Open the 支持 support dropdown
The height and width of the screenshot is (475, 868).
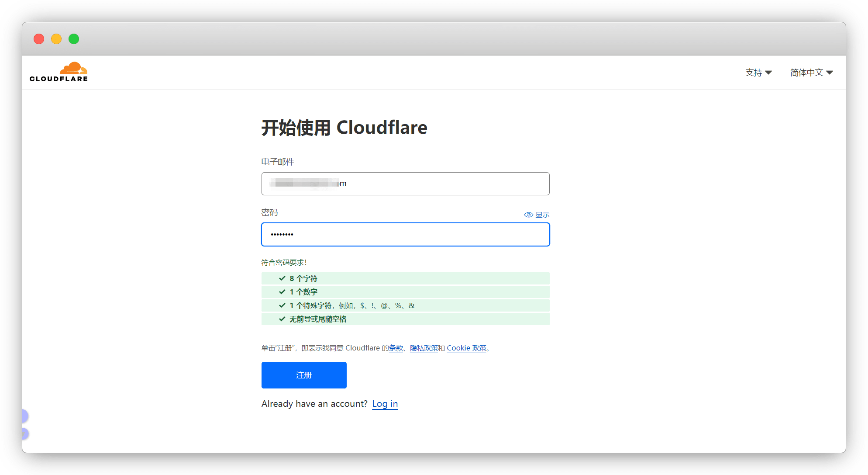(x=758, y=73)
